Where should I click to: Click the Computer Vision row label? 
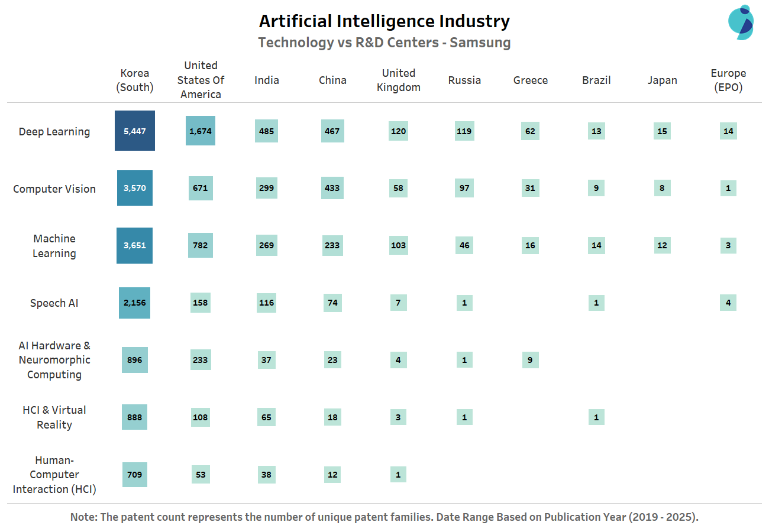54,189
